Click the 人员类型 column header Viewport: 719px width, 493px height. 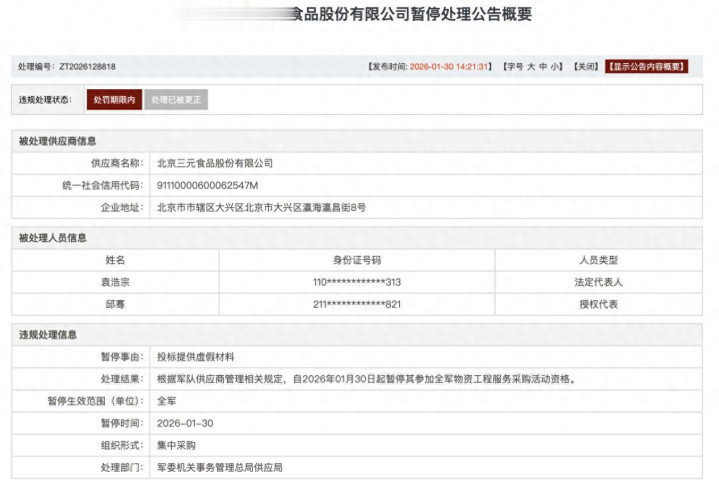(x=598, y=260)
